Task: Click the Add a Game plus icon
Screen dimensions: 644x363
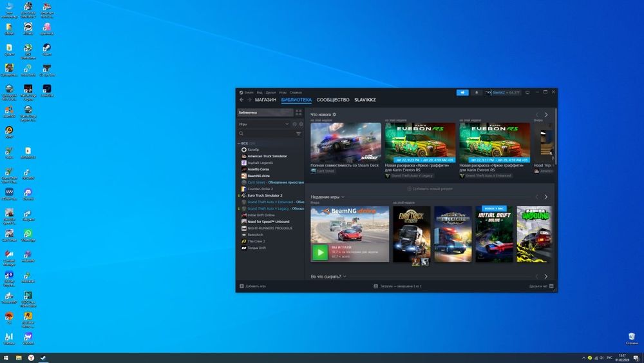Action: [242, 286]
